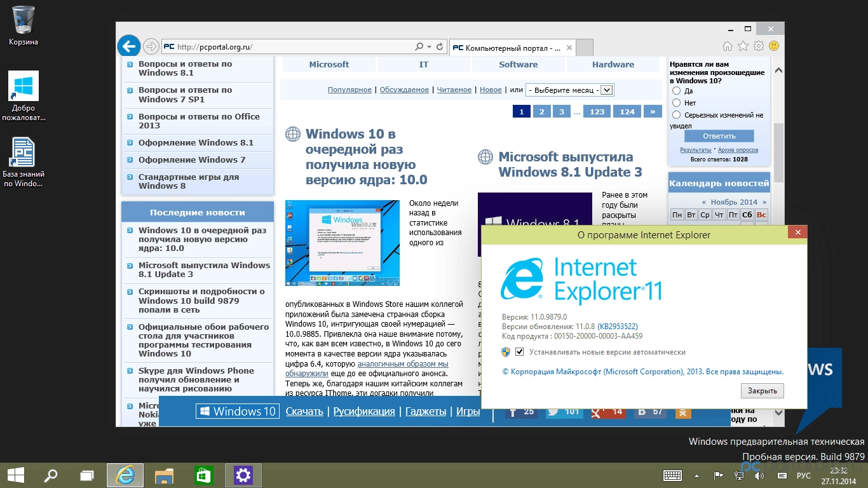
Task: Open the 'Выберите месяц' dropdown
Action: pos(569,90)
